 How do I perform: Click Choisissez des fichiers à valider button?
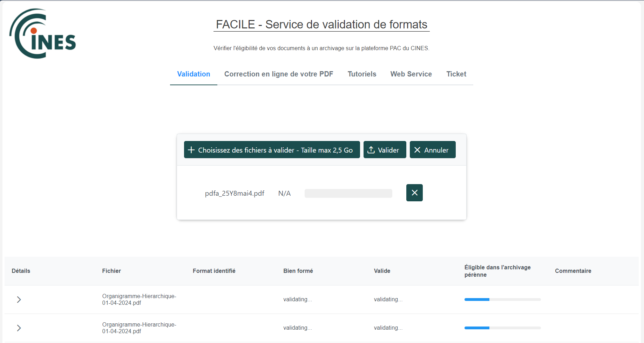coord(272,150)
